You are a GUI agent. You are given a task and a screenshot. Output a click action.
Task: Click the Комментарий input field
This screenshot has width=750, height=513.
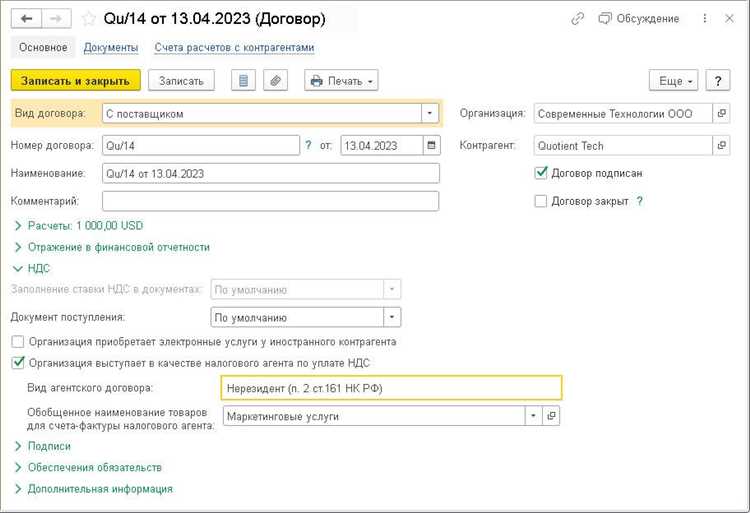tap(271, 201)
